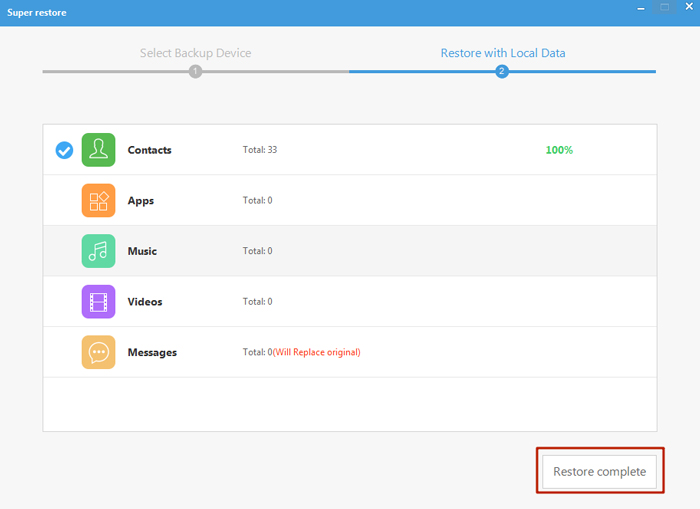Select the Videos label
The image size is (700, 509).
tap(145, 302)
